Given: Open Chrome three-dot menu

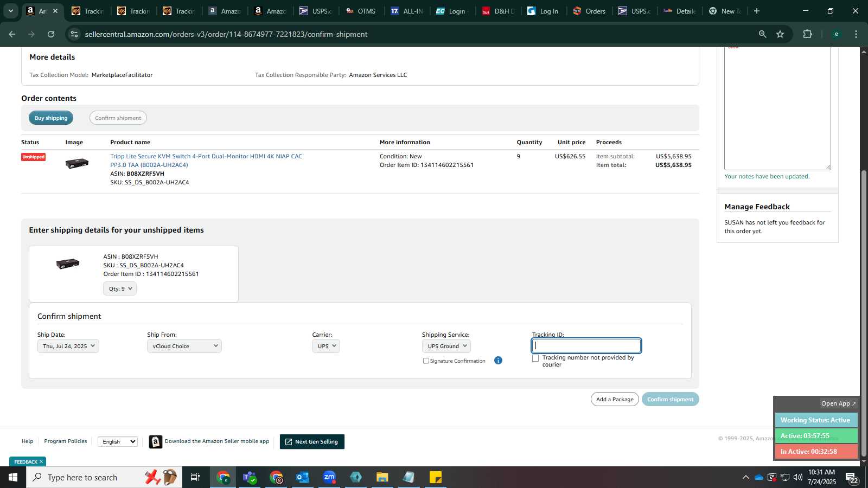Looking at the screenshot, I should coord(856,34).
